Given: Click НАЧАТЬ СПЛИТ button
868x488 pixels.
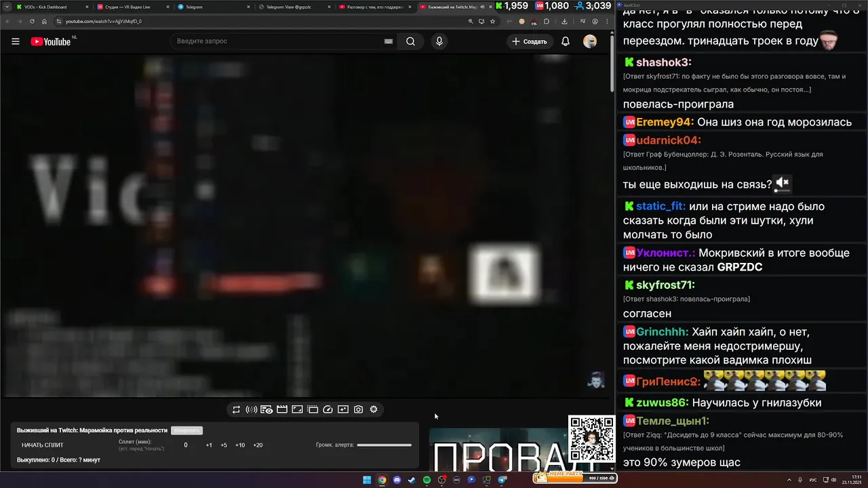Looking at the screenshot, I should tap(43, 445).
